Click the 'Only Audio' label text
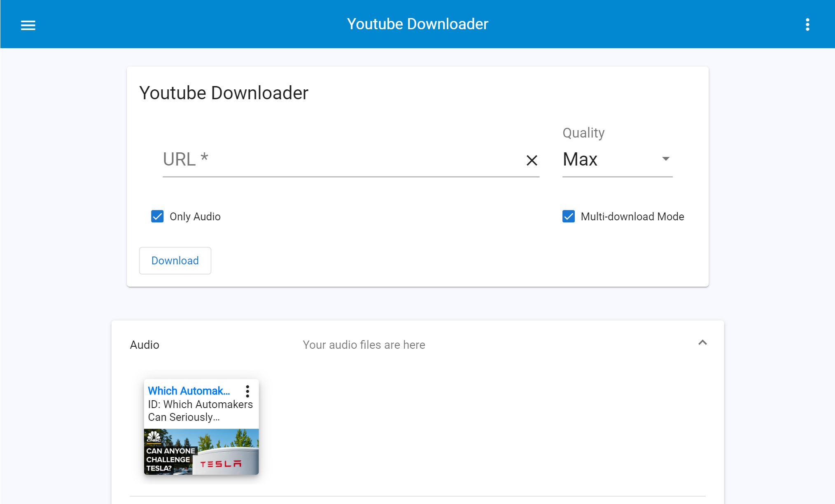Image resolution: width=835 pixels, height=504 pixels. pos(195,217)
